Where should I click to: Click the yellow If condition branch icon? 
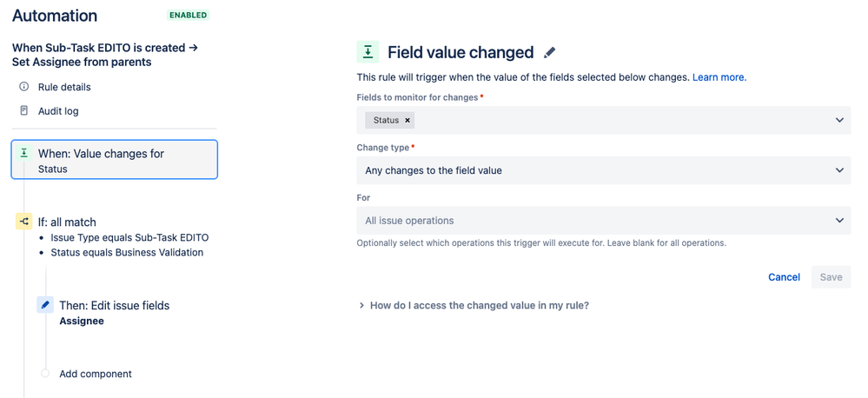[24, 222]
